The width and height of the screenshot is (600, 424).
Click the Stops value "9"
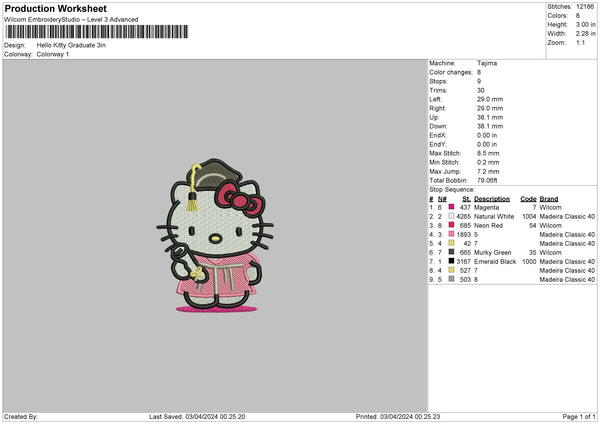(479, 81)
